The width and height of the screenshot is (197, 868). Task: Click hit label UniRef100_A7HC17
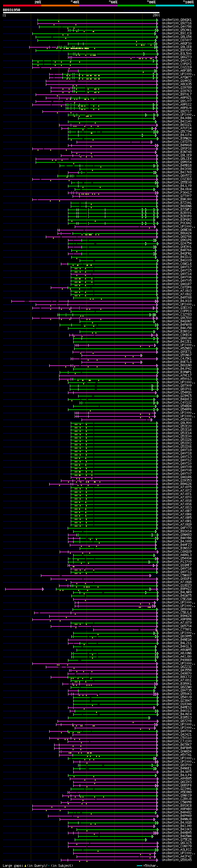[x=177, y=375]
